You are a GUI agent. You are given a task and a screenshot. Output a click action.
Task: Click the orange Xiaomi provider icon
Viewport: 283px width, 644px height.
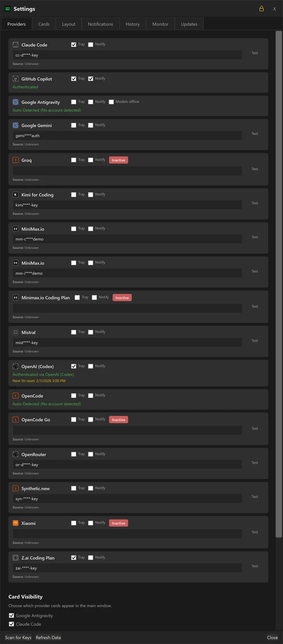[15, 523]
